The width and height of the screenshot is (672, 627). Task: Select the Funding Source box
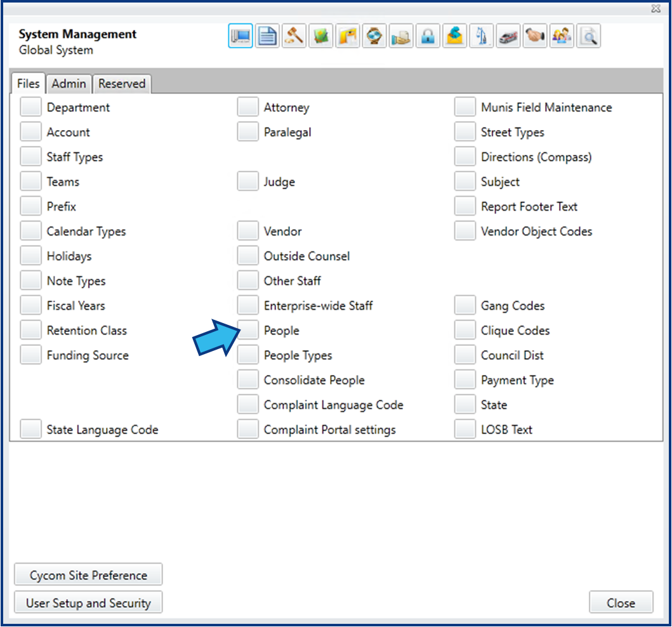[31, 355]
